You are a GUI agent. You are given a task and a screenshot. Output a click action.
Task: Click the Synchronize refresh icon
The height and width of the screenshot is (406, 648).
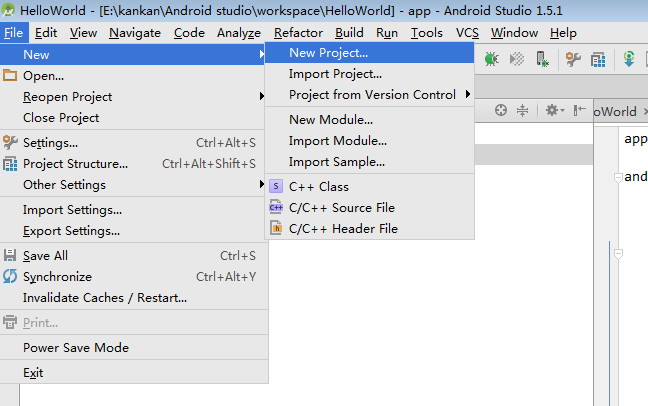(x=10, y=276)
